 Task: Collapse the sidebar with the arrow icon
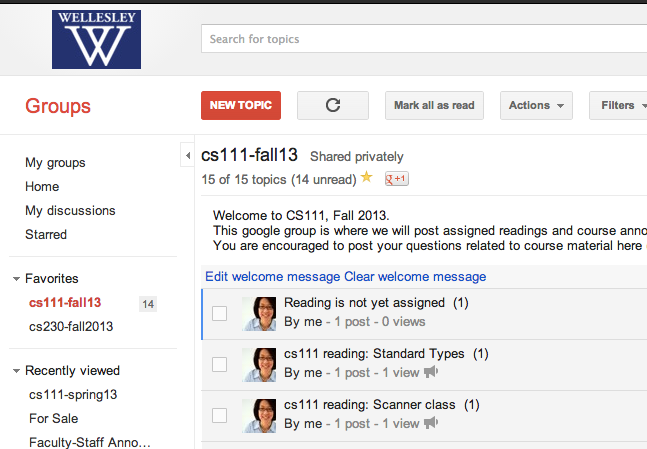click(x=187, y=155)
